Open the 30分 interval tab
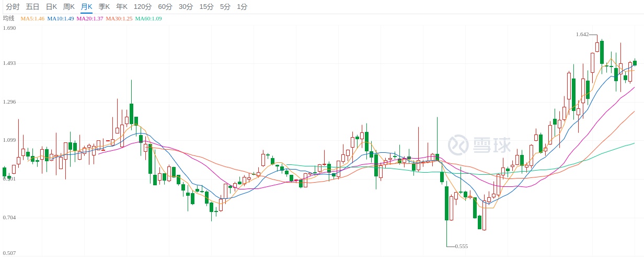This screenshot has height=257, width=644. point(186,7)
